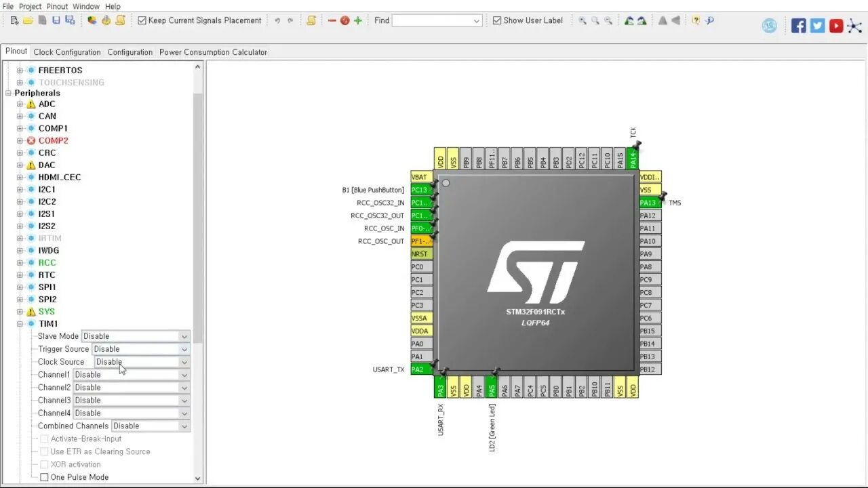Switch to Clock Configuration tab
Image resolution: width=868 pixels, height=488 pixels.
[67, 52]
